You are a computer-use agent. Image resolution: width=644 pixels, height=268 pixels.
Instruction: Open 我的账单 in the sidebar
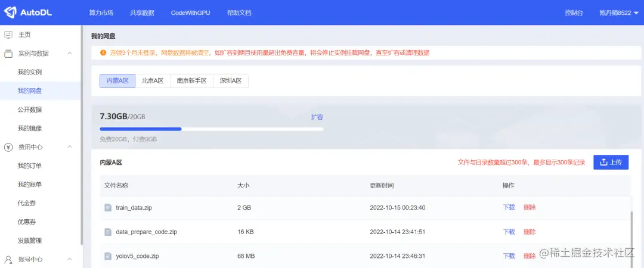[x=30, y=185]
